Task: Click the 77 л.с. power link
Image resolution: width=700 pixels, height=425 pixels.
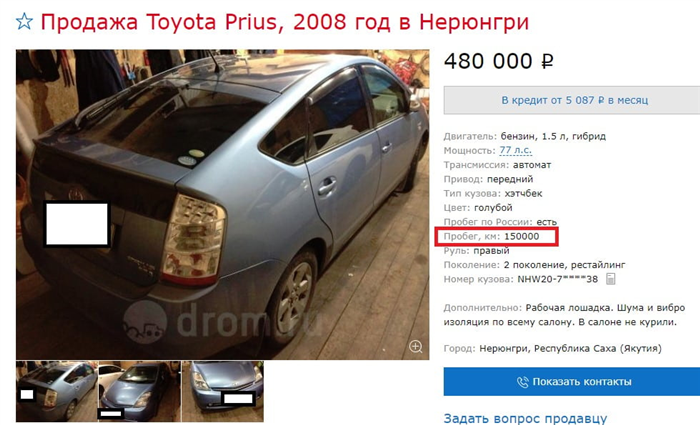Action: coord(516,150)
